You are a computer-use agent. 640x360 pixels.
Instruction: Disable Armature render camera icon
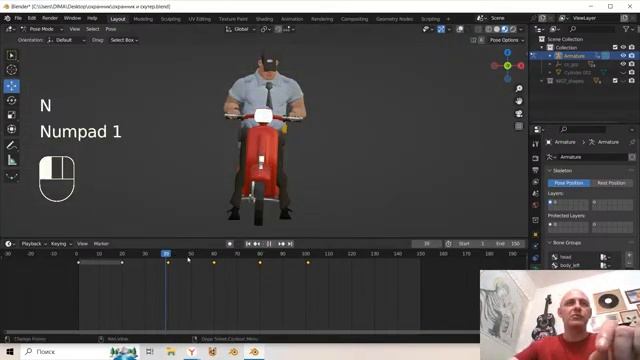click(632, 56)
